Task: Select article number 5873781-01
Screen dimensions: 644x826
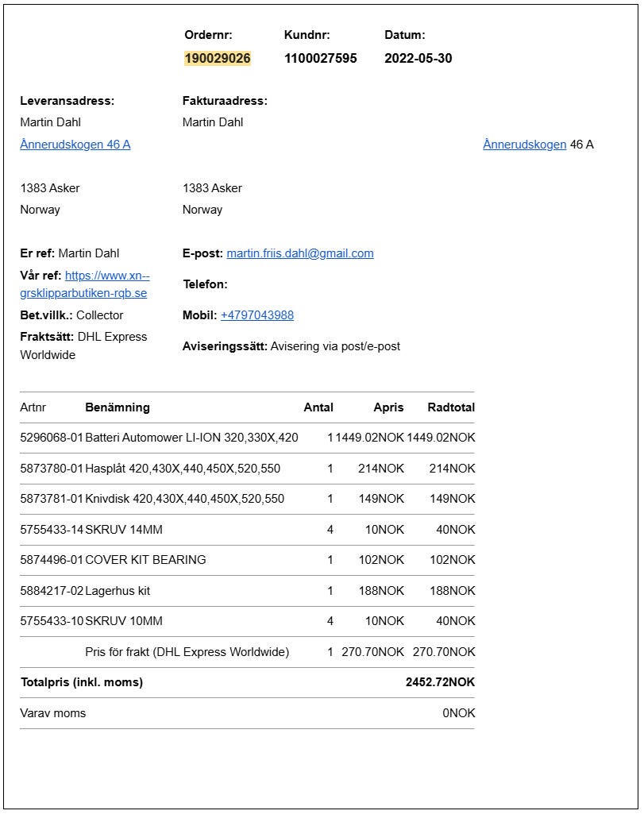Action: 52,498
